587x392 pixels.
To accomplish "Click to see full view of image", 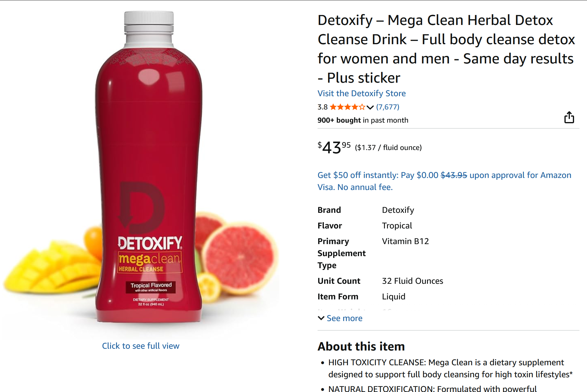I will (x=140, y=346).
